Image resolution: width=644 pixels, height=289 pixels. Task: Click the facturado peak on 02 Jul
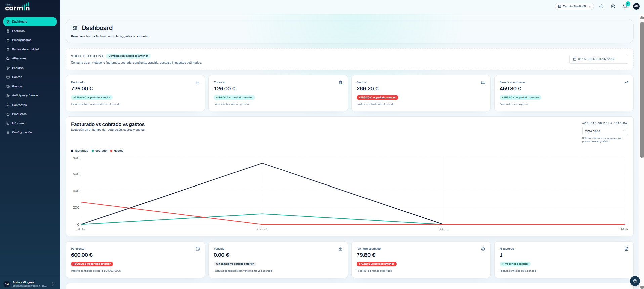[x=262, y=163]
